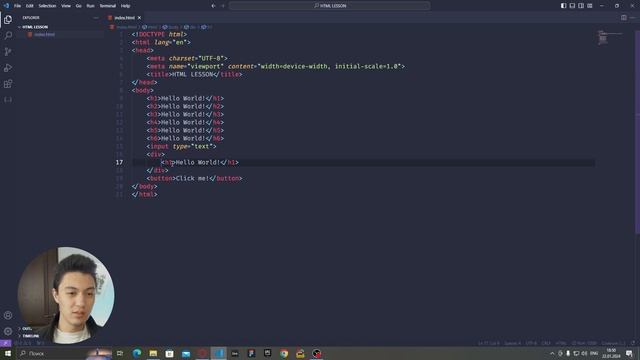Click the VS Code logo in title bar
The image size is (640, 360).
6,6
